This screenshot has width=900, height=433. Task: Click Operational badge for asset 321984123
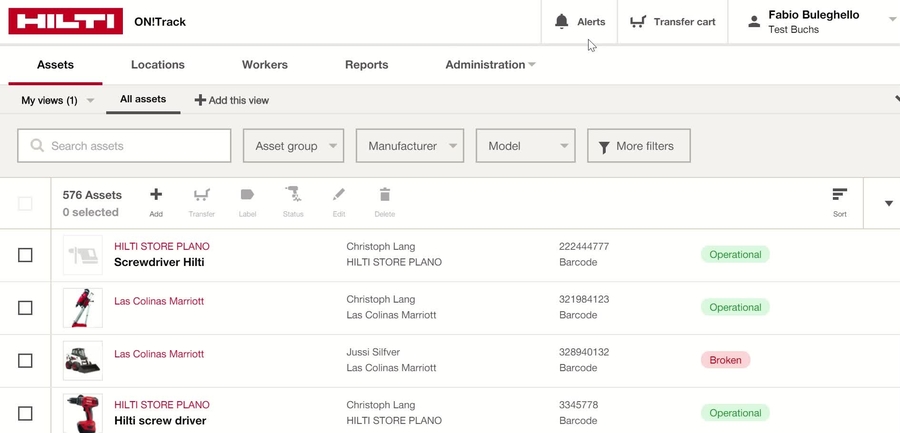[735, 307]
